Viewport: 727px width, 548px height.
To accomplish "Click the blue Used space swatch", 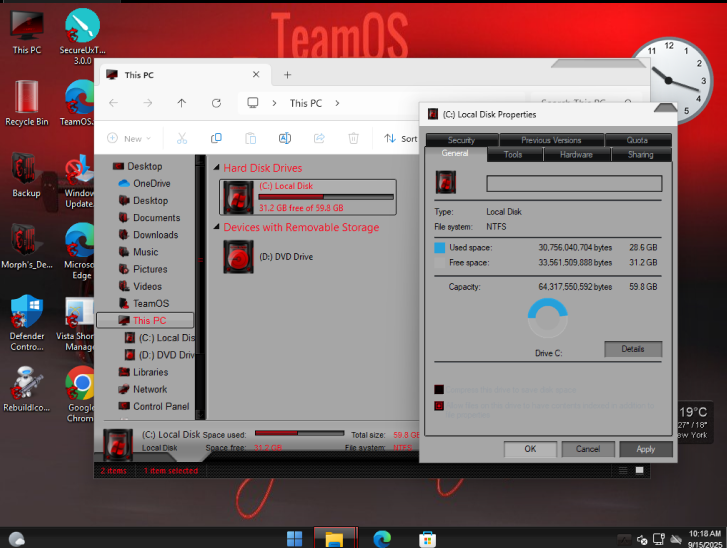I will pyautogui.click(x=440, y=248).
